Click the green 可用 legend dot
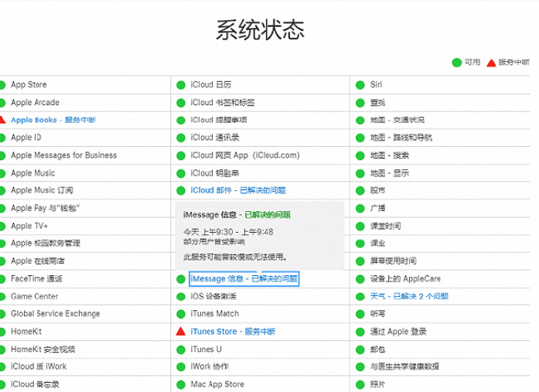This screenshot has height=392, width=539. (x=457, y=63)
